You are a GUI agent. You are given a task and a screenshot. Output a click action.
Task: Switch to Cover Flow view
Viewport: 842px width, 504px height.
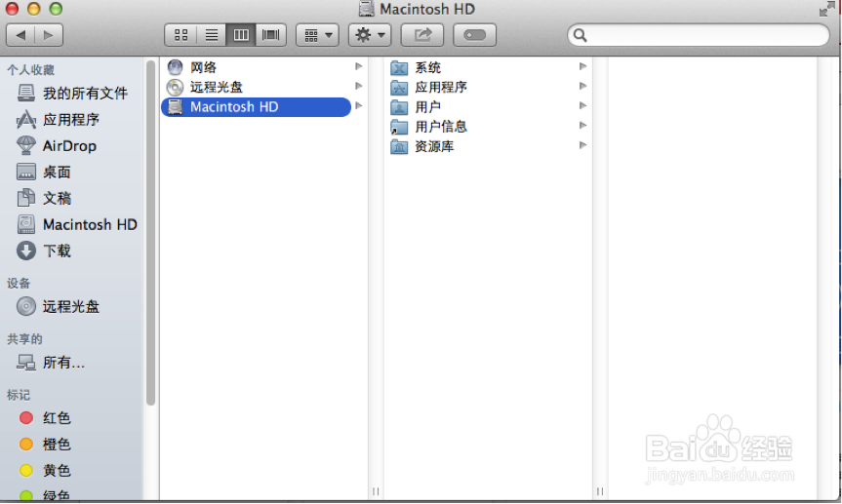point(270,35)
